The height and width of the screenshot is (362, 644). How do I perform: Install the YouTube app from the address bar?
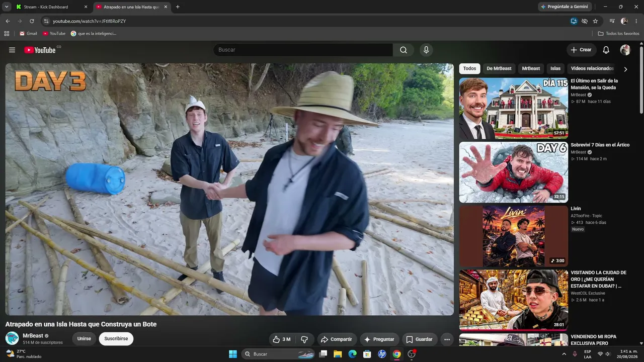click(574, 21)
